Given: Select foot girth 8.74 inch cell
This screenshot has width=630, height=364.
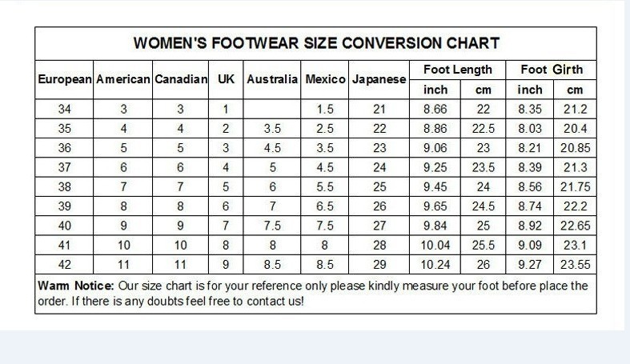Looking at the screenshot, I should 530,206.
